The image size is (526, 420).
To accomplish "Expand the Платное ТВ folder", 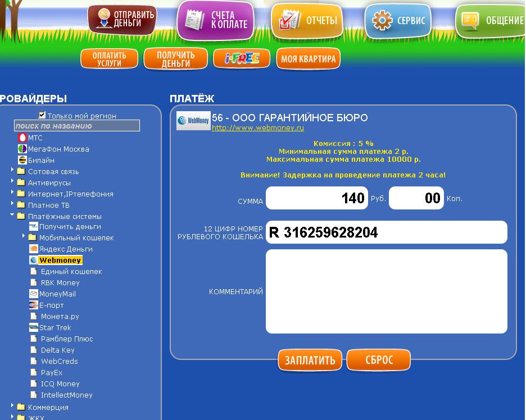I will 12,203.
